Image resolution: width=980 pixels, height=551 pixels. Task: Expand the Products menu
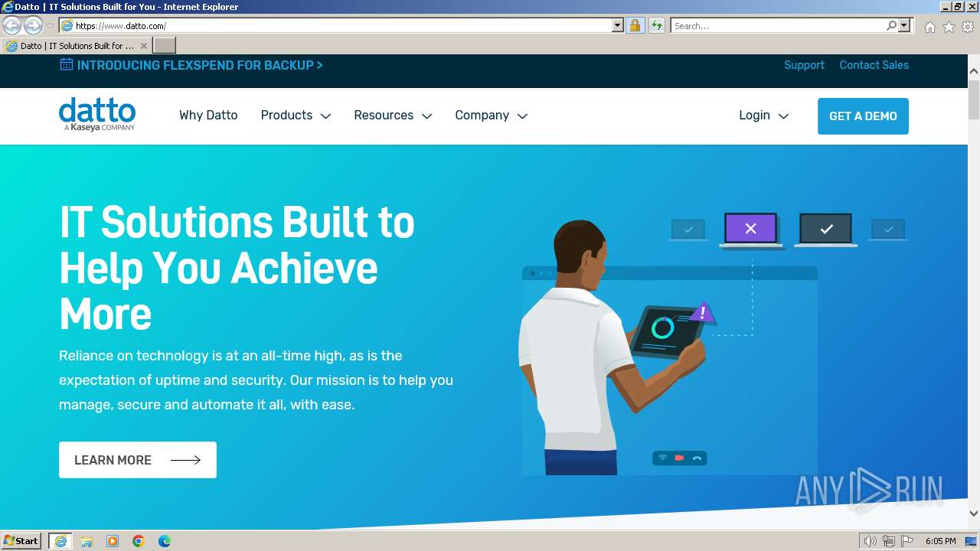[296, 116]
